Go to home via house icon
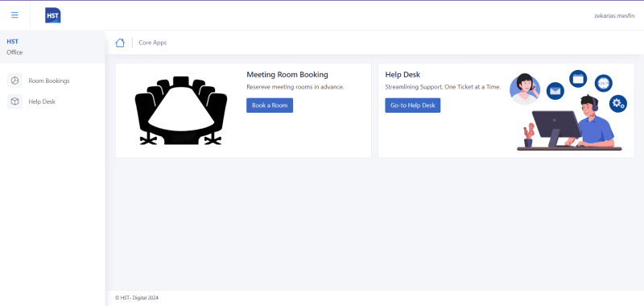 (x=120, y=43)
